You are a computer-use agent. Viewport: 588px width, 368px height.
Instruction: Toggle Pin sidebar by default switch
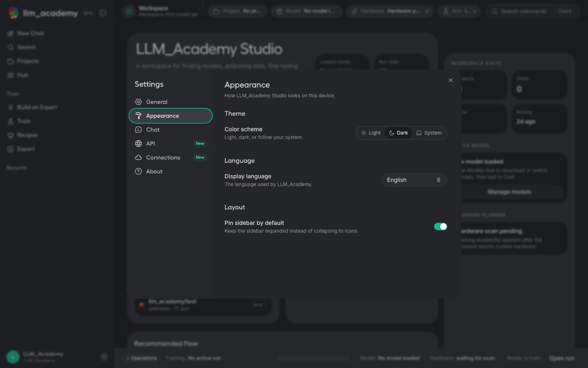click(x=440, y=226)
